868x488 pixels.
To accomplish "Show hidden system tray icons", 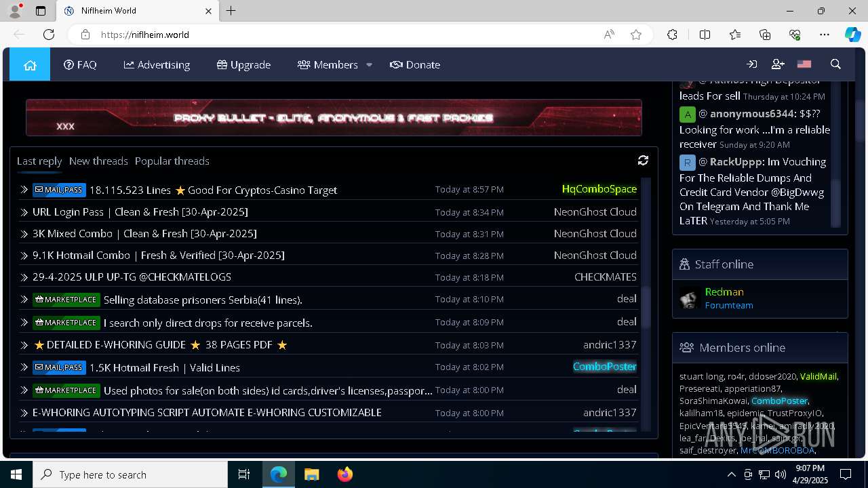I will 731,474.
